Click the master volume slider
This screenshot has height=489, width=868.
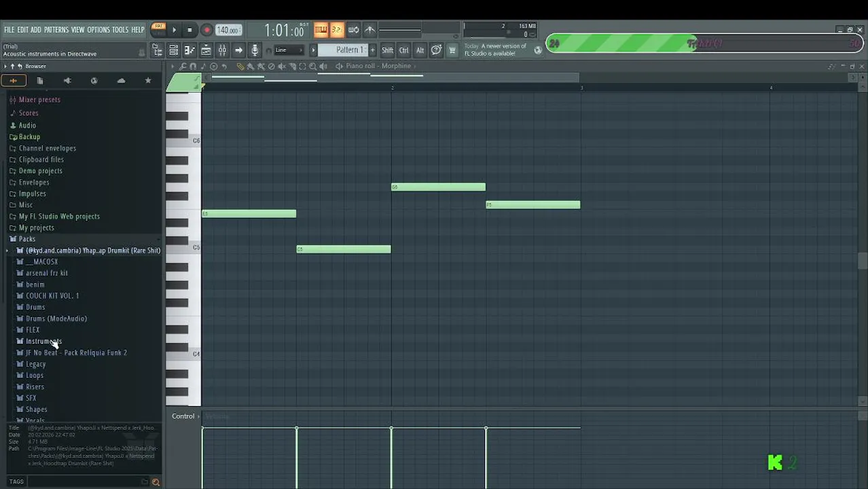click(400, 30)
